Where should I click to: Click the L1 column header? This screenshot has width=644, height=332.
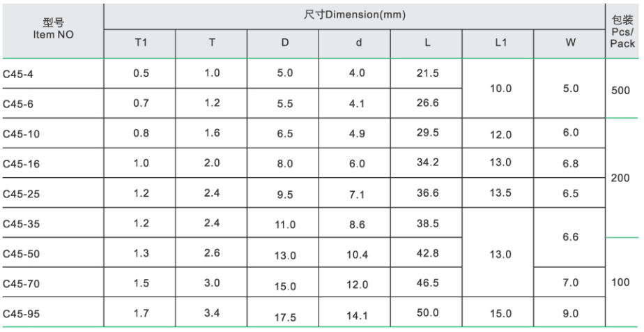coord(499,43)
